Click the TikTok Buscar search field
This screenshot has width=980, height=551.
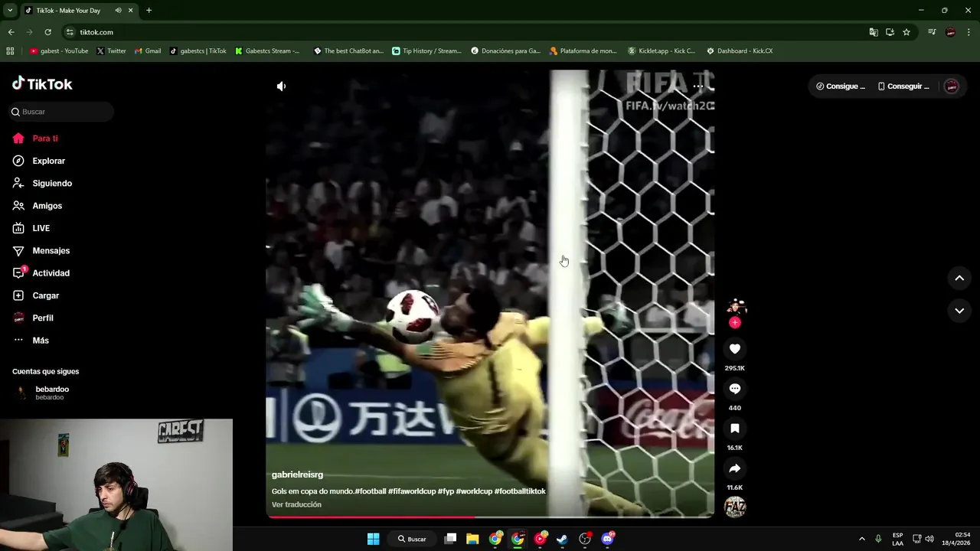(x=61, y=112)
